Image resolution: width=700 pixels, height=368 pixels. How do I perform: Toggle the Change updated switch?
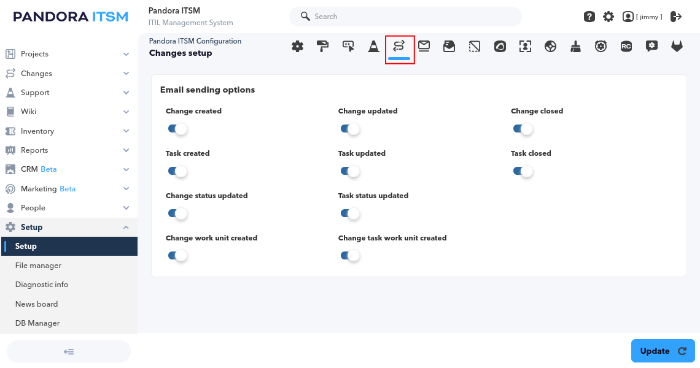(350, 129)
